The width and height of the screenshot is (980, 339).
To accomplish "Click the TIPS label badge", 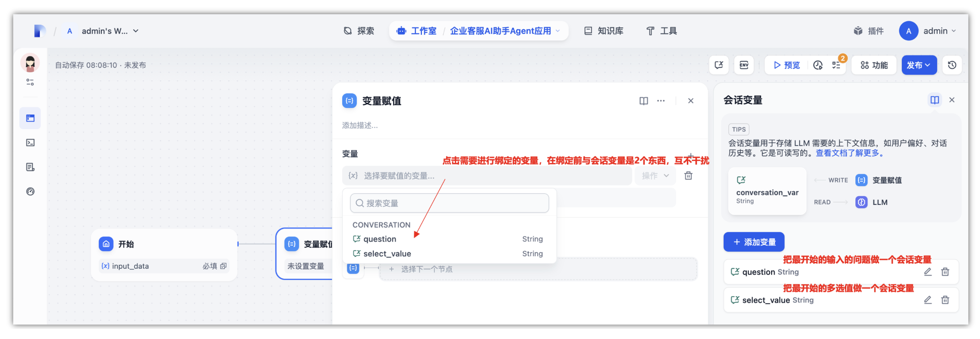I will point(739,129).
